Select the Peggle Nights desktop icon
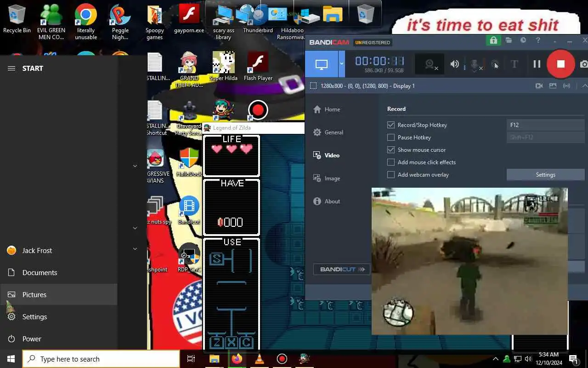The width and height of the screenshot is (588, 368). (x=120, y=22)
